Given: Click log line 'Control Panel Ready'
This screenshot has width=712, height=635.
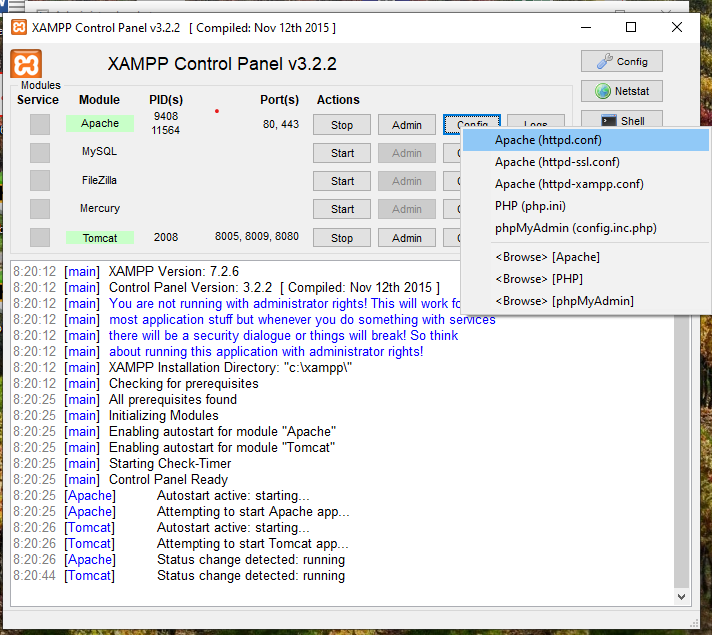Looking at the screenshot, I should 168,480.
